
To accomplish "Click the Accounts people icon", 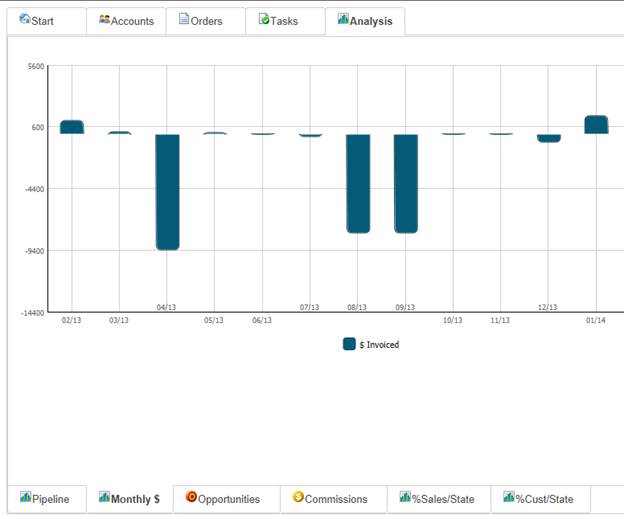I will click(104, 19).
